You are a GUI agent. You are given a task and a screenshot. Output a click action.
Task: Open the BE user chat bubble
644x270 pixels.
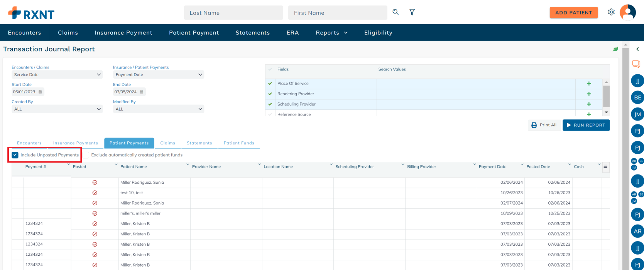point(637,97)
